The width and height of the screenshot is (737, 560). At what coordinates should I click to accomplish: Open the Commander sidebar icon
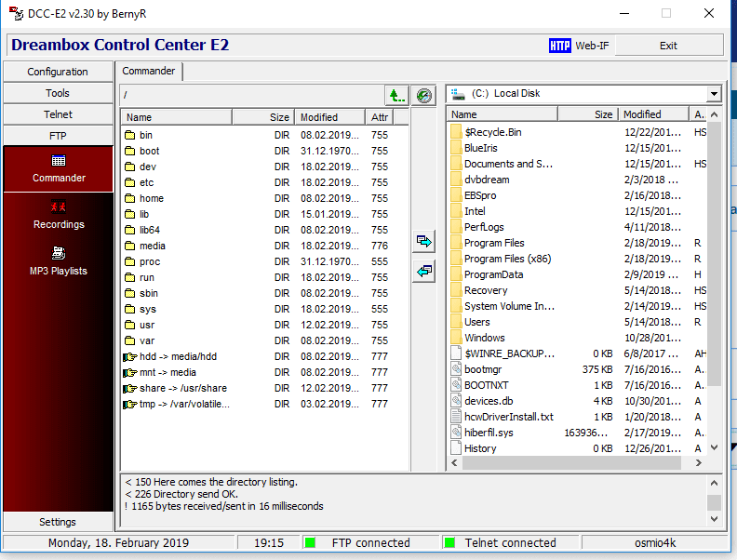pos(59,161)
